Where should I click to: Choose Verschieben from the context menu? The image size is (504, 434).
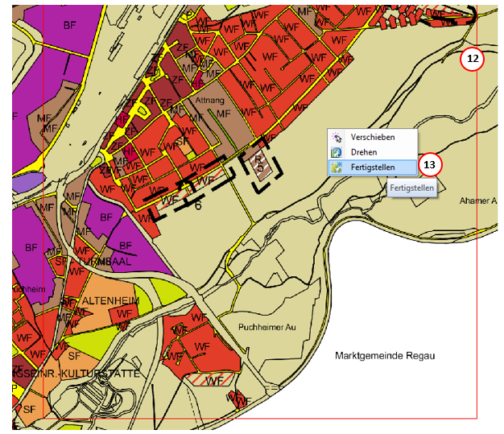(372, 138)
